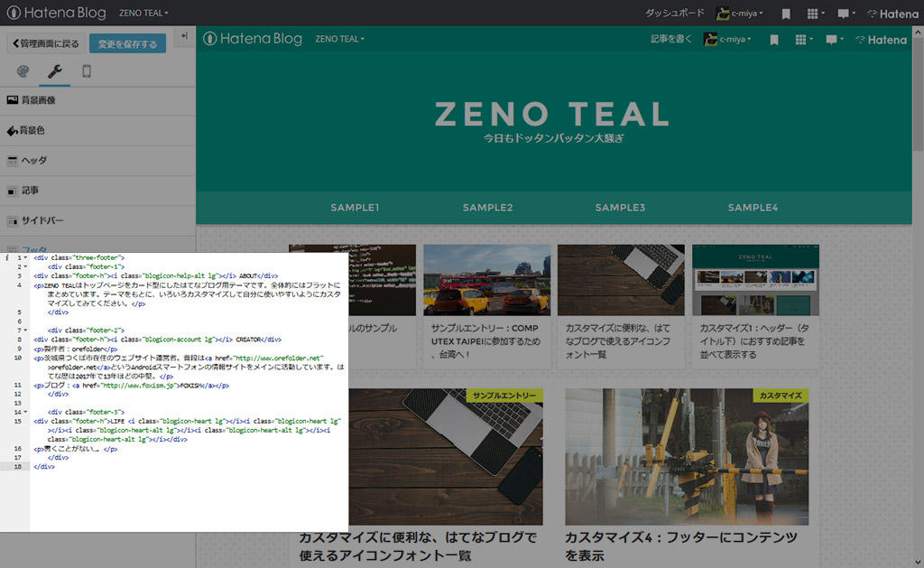The width and height of the screenshot is (924, 568).
Task: Open the notifications speech-bubble in top bar
Action: click(846, 14)
